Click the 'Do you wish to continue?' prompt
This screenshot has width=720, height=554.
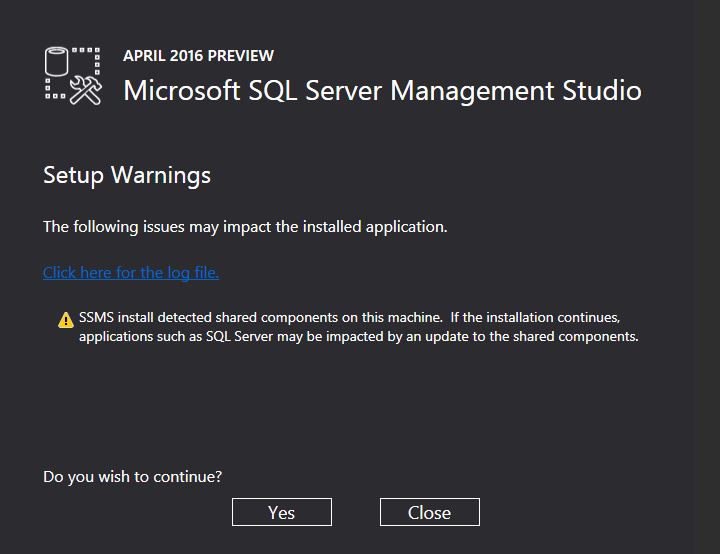[x=132, y=476]
